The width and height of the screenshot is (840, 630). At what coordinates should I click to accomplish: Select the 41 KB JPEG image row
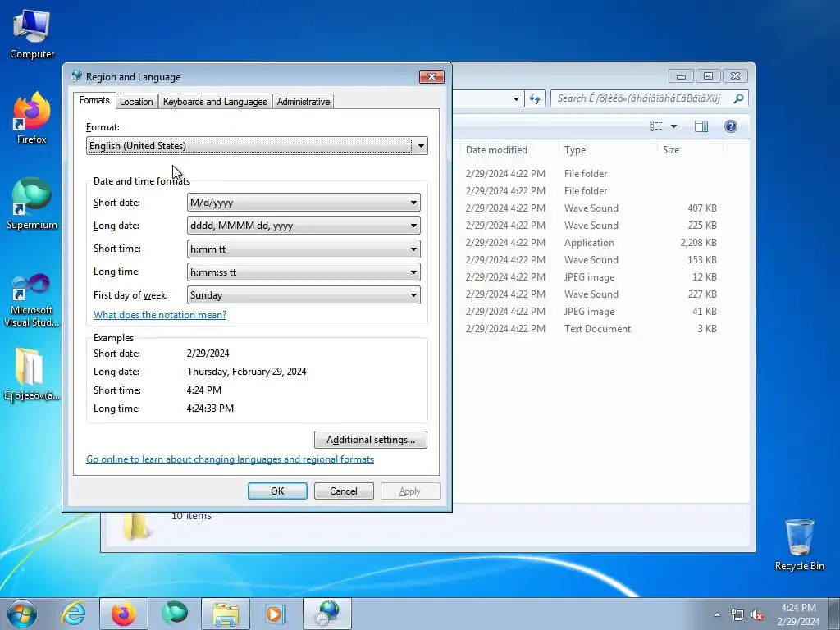591,312
